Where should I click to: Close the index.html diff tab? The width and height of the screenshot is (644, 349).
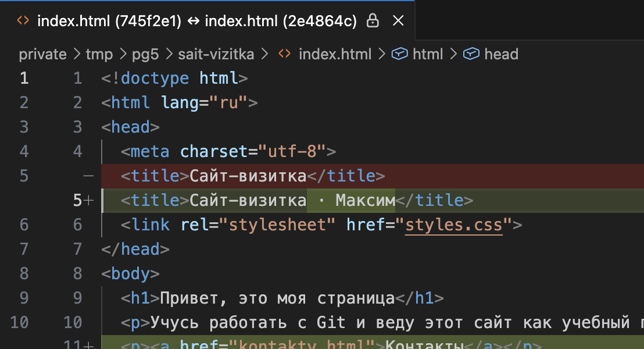(398, 20)
